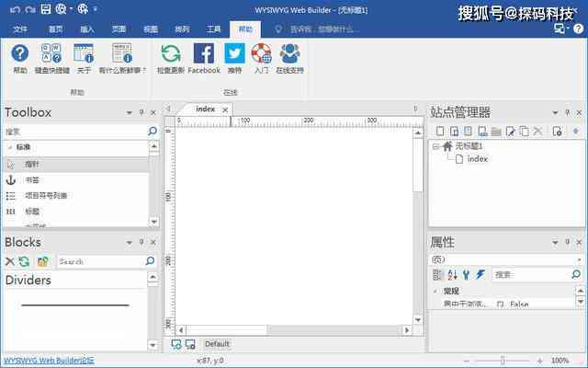Viewport: 588px width, 368px height.
Task: Collapse the 无标题1 site tree node
Action: click(435, 146)
